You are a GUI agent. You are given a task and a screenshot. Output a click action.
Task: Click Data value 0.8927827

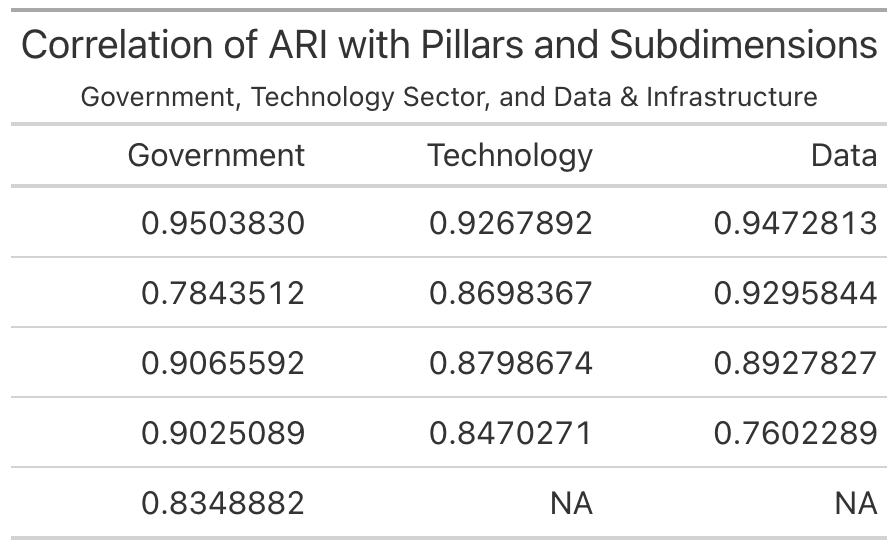tap(795, 362)
